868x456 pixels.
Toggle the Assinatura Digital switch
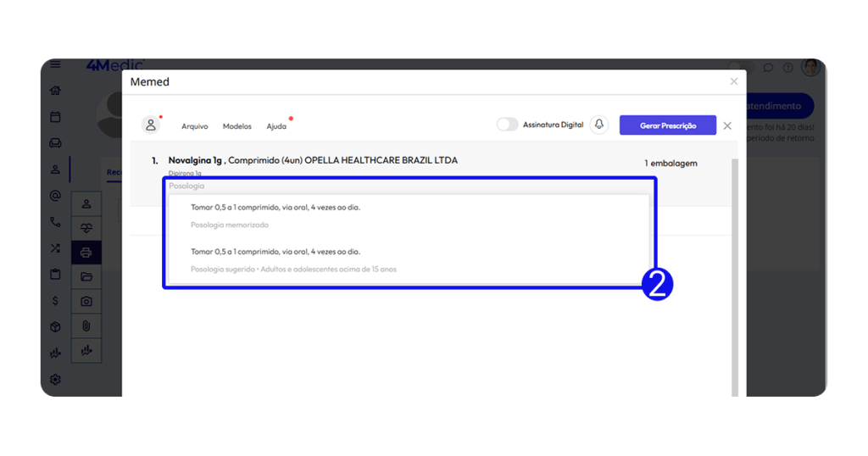coord(507,125)
